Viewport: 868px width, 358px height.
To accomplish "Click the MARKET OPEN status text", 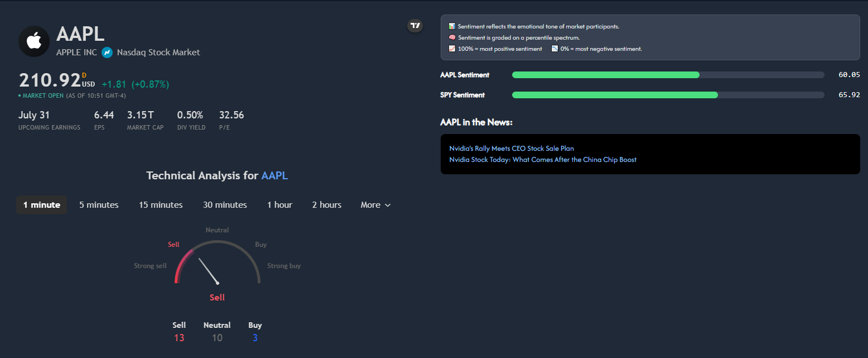I will (43, 96).
